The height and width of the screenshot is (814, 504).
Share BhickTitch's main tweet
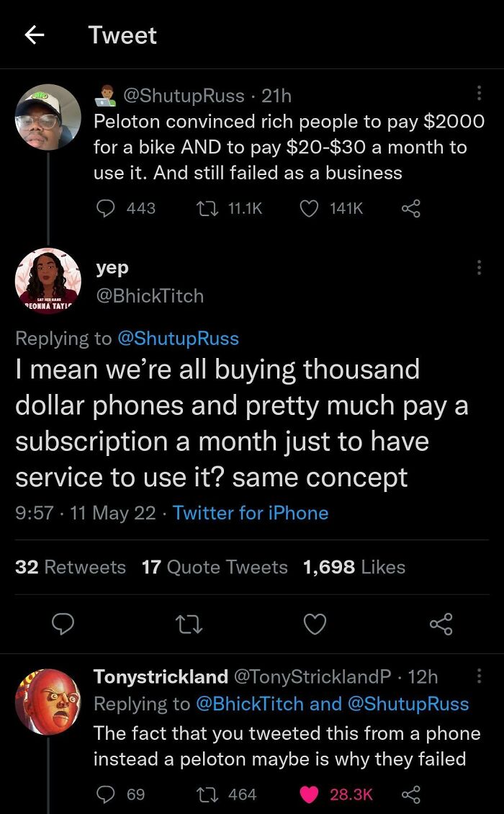[441, 624]
